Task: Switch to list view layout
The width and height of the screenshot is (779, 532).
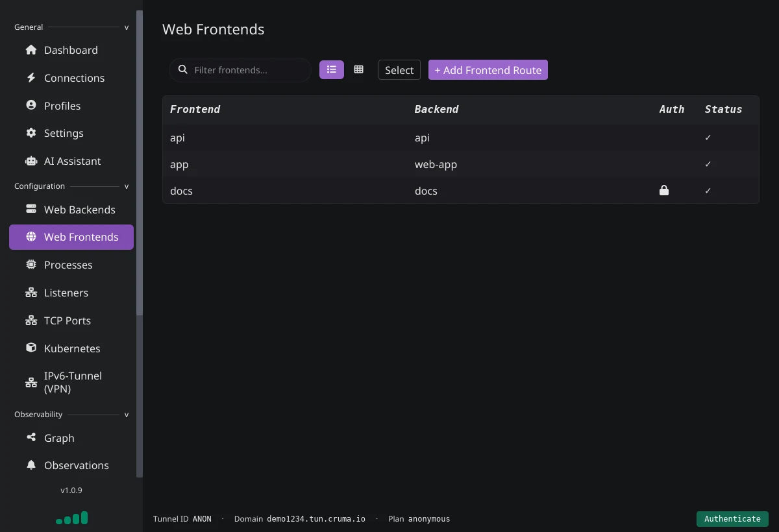Action: point(332,69)
